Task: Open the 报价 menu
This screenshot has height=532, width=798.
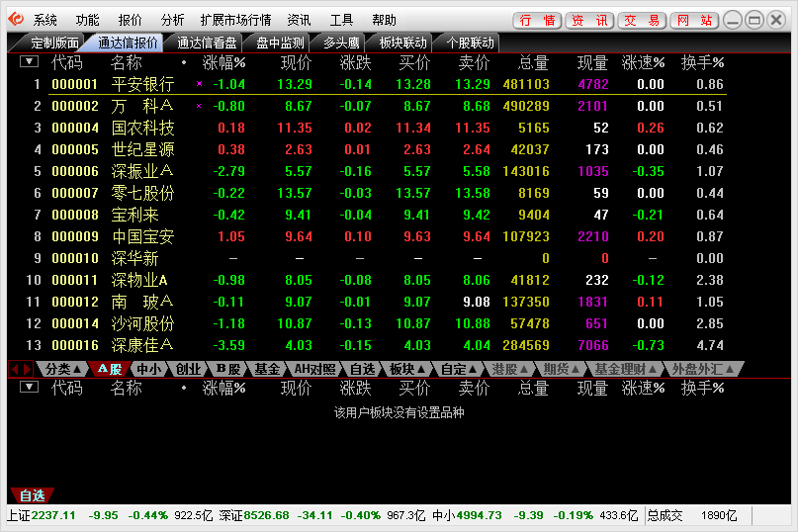Action: (130, 20)
